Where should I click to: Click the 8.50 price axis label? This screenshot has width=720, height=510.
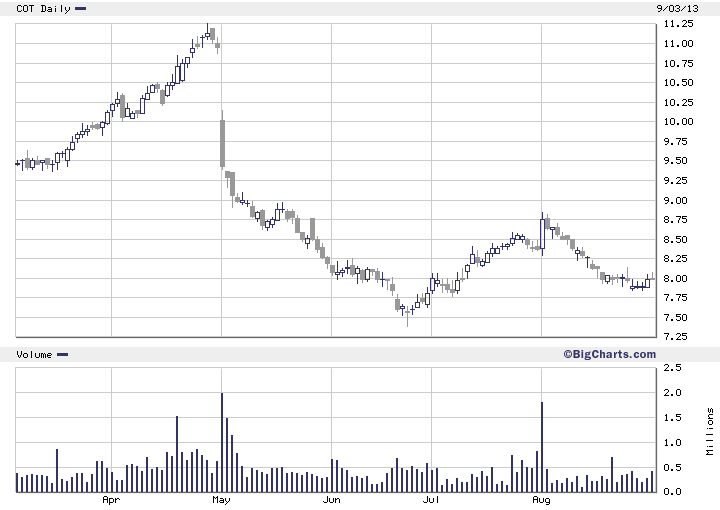click(675, 239)
